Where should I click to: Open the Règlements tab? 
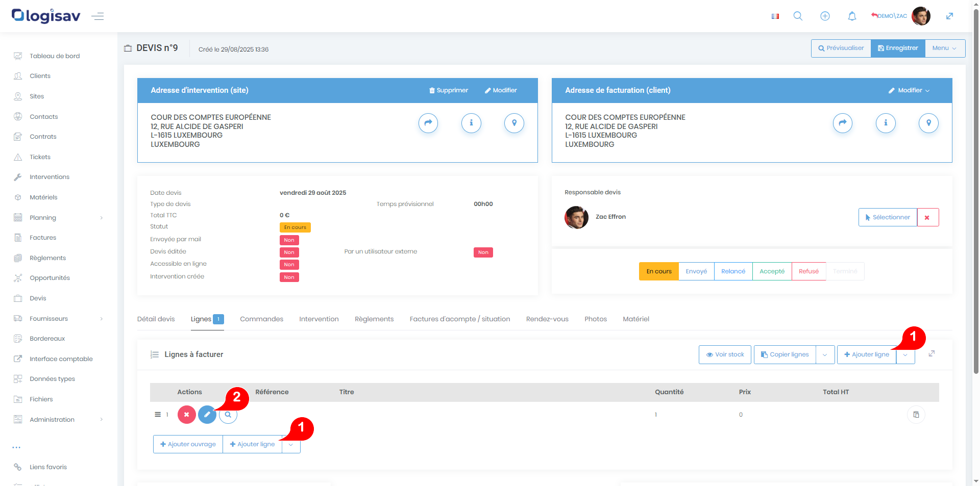[374, 319]
